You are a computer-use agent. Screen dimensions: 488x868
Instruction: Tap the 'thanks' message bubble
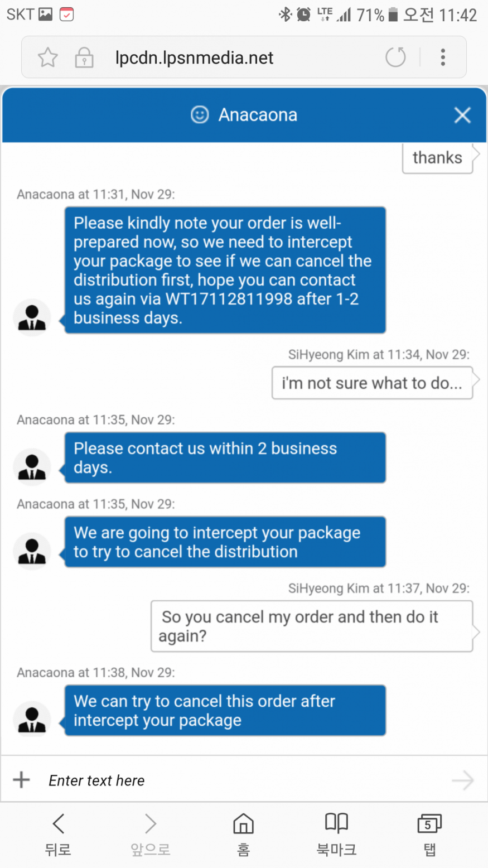click(438, 158)
